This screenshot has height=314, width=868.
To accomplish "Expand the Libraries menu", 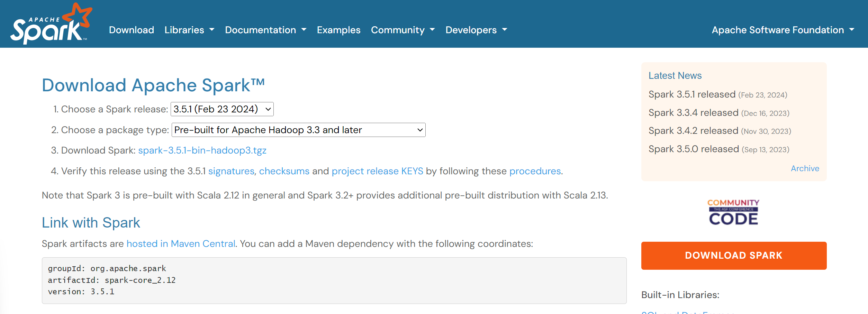I will 189,30.
